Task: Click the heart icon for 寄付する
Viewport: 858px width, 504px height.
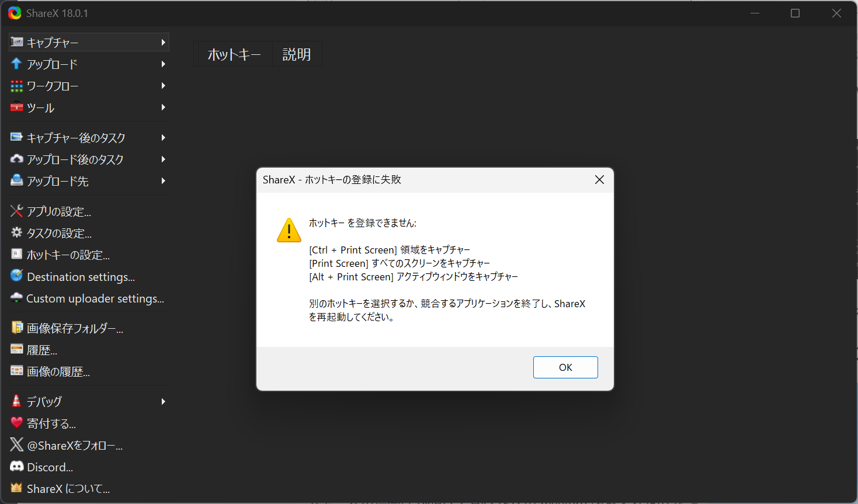Action: click(16, 423)
